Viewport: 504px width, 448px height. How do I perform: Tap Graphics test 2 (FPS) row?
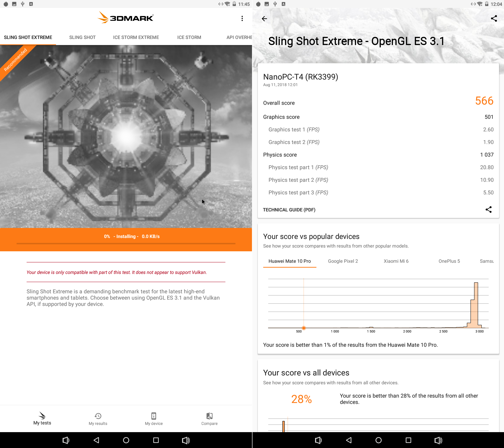pos(378,142)
